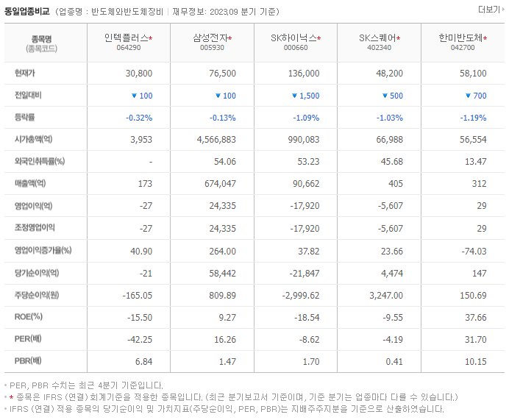Viewport: 509px width, 420px height.
Task: Select the ROE(%) row label
Action: point(29,317)
